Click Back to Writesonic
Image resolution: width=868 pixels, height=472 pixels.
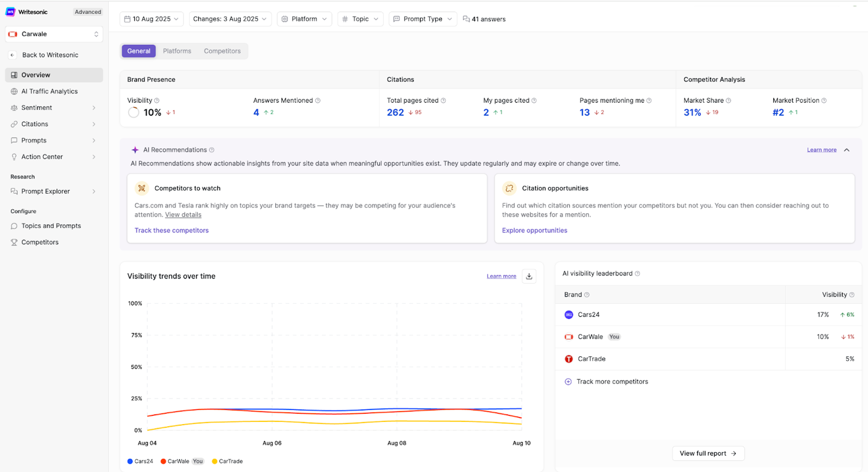tap(50, 55)
